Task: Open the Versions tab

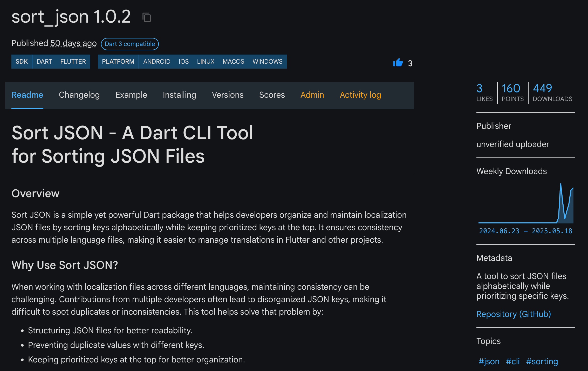Action: (228, 95)
